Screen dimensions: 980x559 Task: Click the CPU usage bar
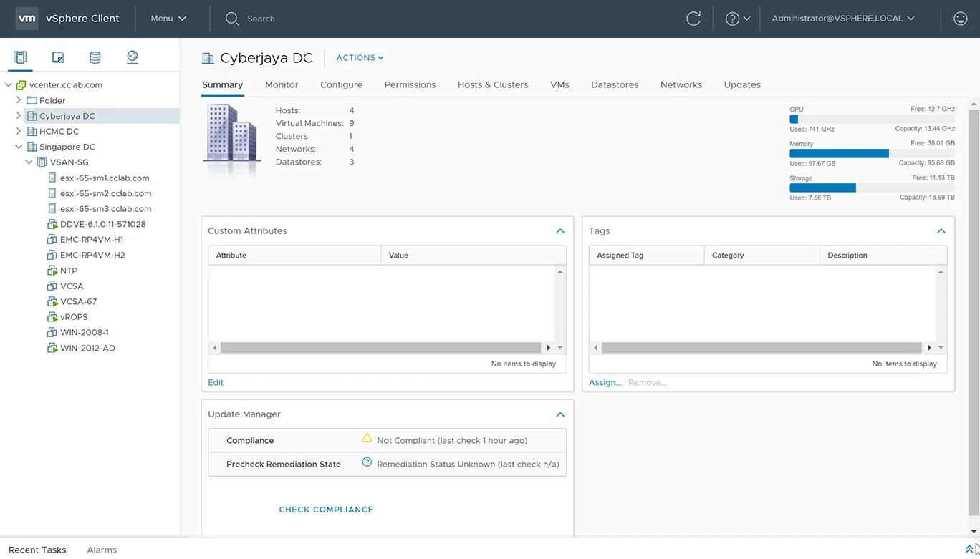point(872,119)
